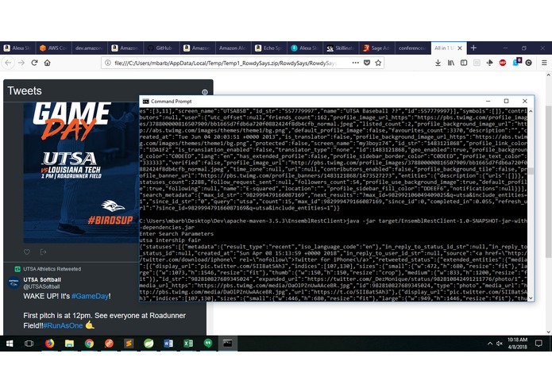Open Microsoft Word from the taskbar
This screenshot has width=552, height=392.
168,343
